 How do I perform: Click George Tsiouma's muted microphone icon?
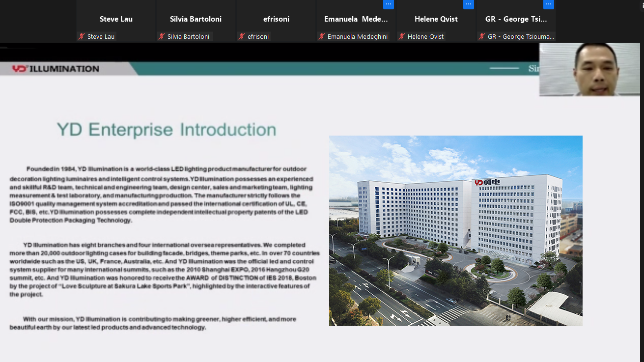tap(482, 37)
